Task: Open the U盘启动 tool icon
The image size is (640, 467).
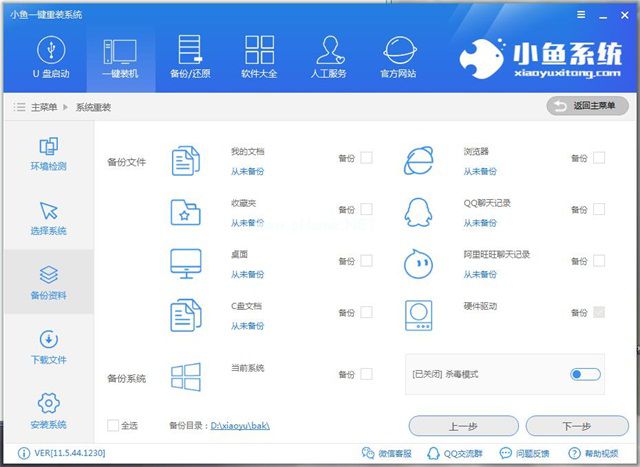Action: pos(51,50)
